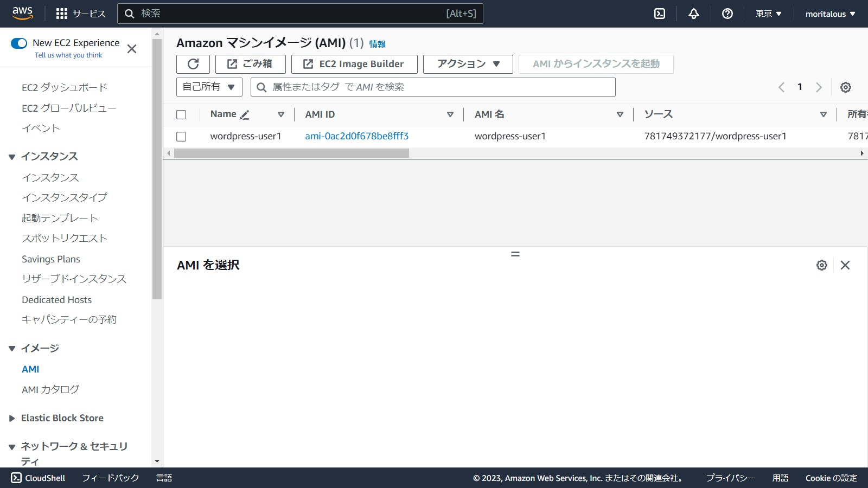Open the ami-0ac2d0f678be8fff3 link
This screenshot has width=868, height=488.
pyautogui.click(x=356, y=136)
